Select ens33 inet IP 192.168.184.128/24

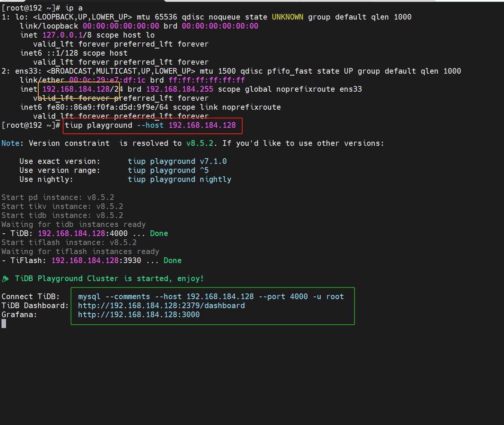click(x=83, y=89)
